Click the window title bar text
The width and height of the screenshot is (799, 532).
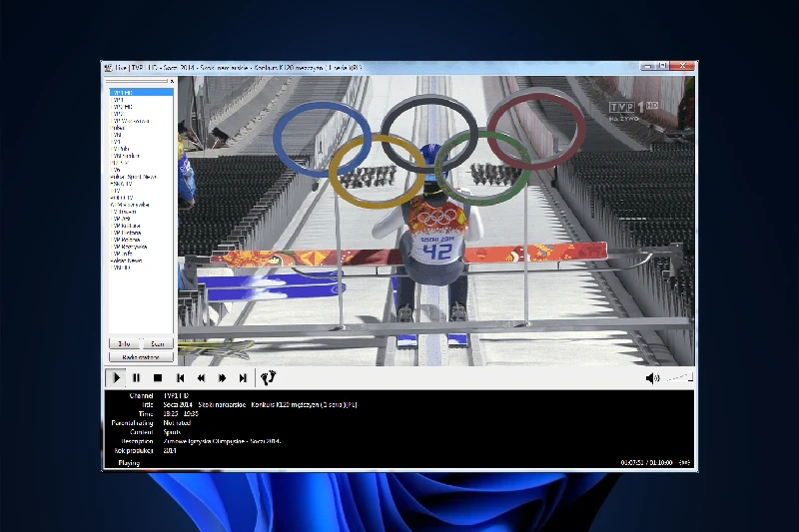click(x=238, y=67)
